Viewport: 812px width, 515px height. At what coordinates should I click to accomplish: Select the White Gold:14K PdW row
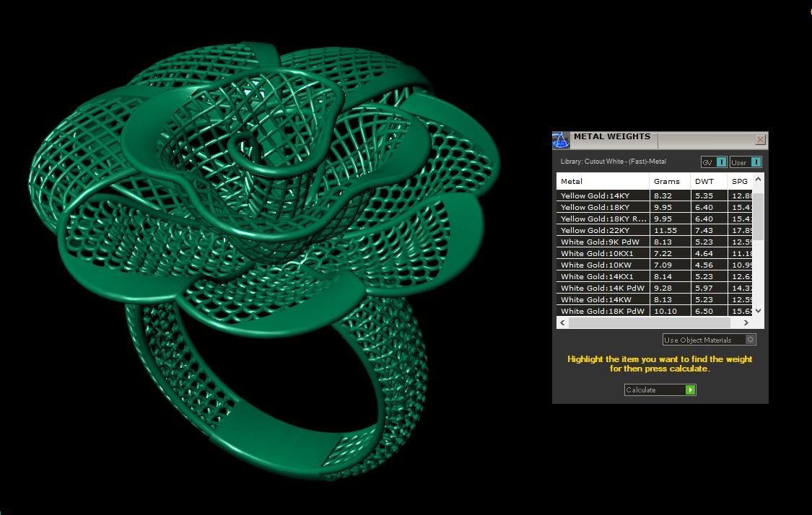click(x=655, y=288)
